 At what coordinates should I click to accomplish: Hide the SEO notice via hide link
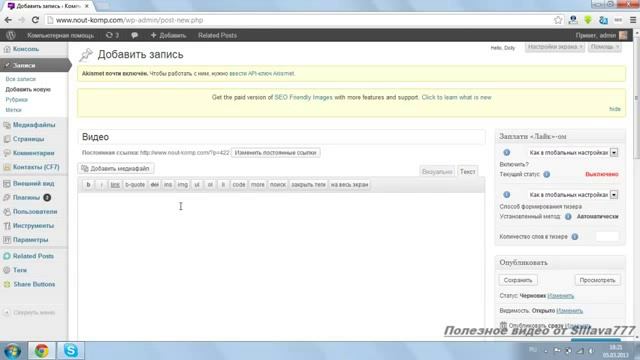(x=615, y=109)
